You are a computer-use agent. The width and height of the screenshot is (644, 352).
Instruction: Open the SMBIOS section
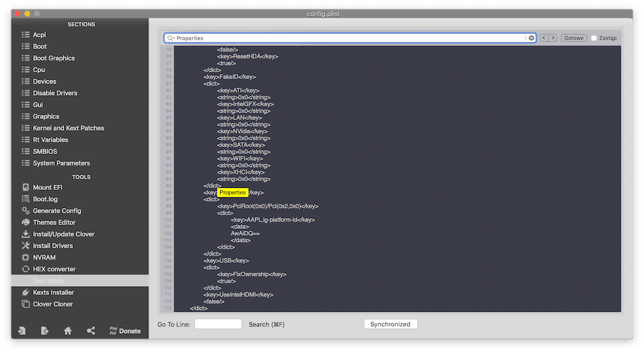[x=45, y=151]
